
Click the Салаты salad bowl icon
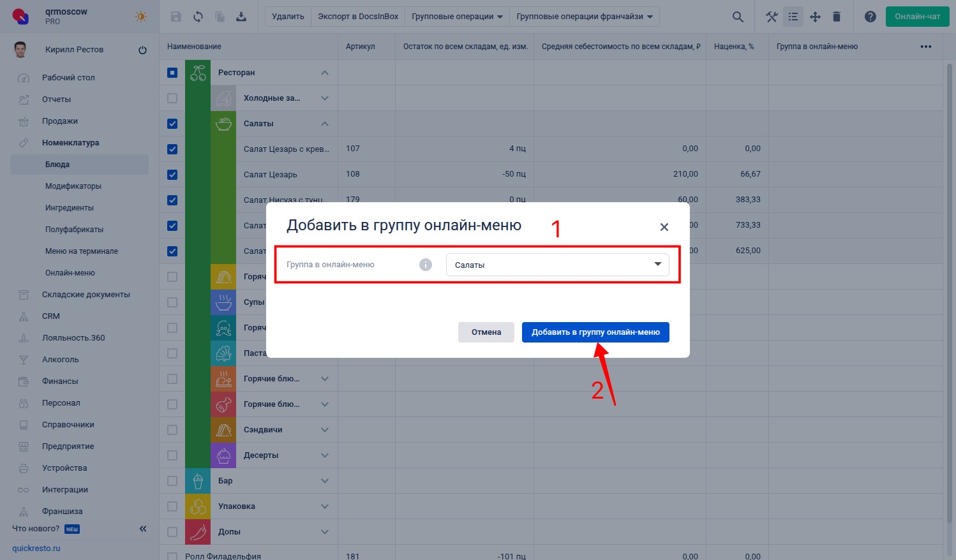[x=223, y=124]
